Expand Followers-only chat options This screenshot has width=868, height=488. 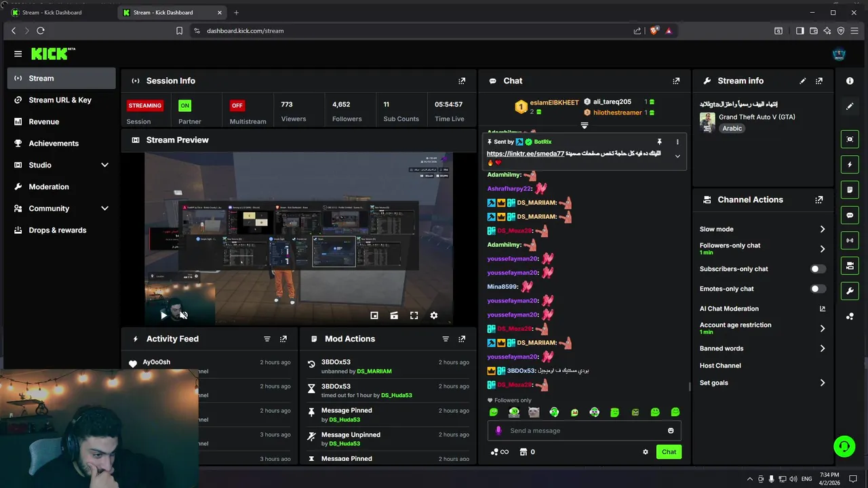(x=823, y=249)
